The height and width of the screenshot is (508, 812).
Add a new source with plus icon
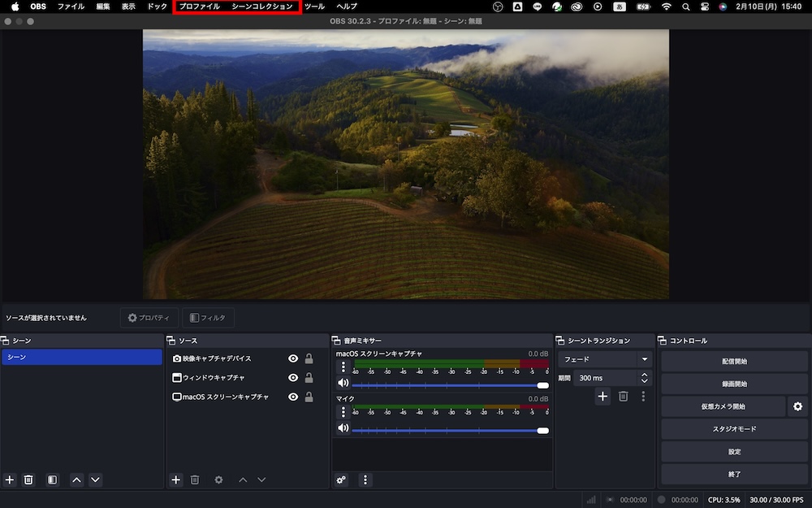point(175,480)
